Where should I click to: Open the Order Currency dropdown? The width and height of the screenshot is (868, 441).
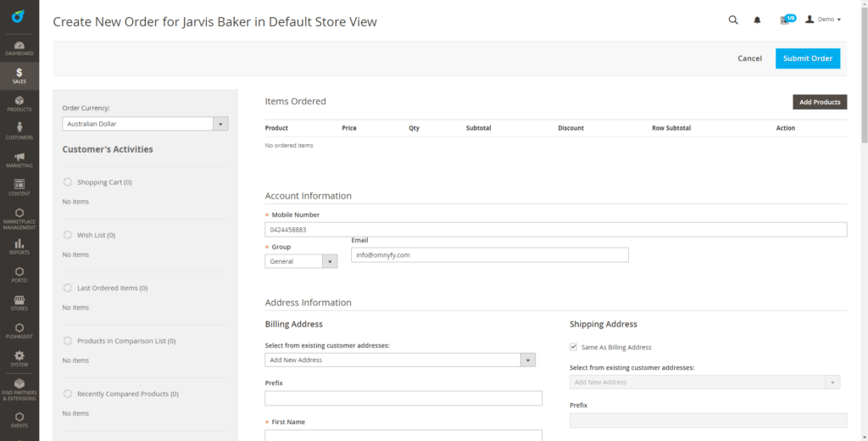pos(145,124)
